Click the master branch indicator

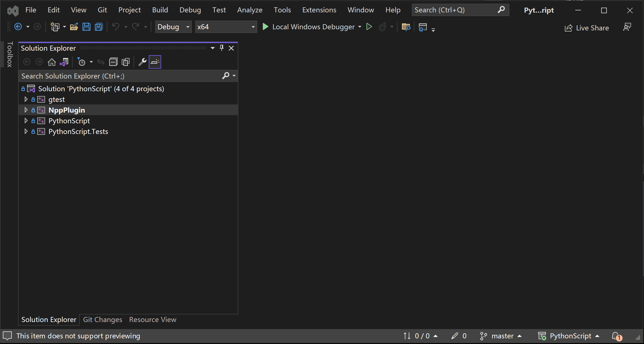coord(501,336)
